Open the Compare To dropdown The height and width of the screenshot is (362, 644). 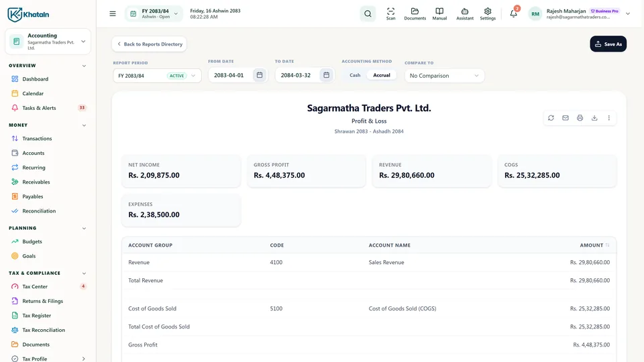pyautogui.click(x=444, y=76)
